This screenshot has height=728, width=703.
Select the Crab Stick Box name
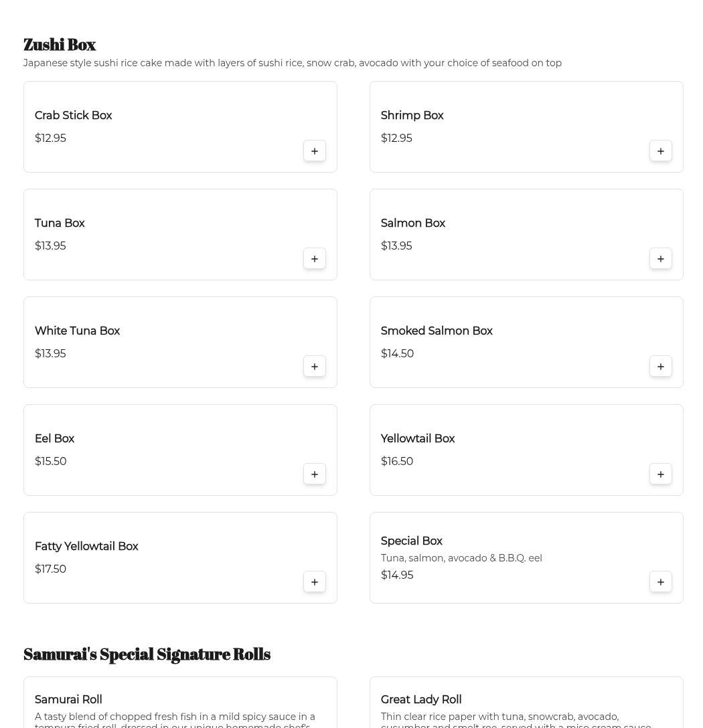(73, 116)
